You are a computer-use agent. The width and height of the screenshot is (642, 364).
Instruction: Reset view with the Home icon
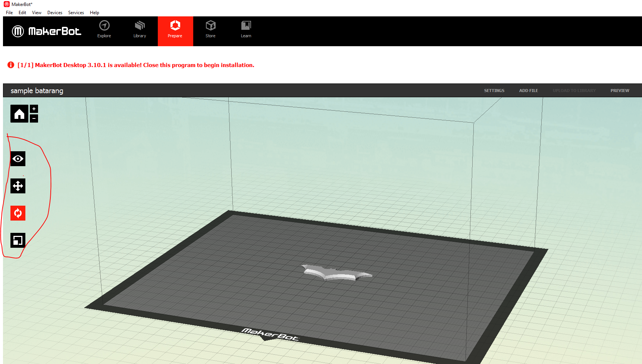(19, 114)
